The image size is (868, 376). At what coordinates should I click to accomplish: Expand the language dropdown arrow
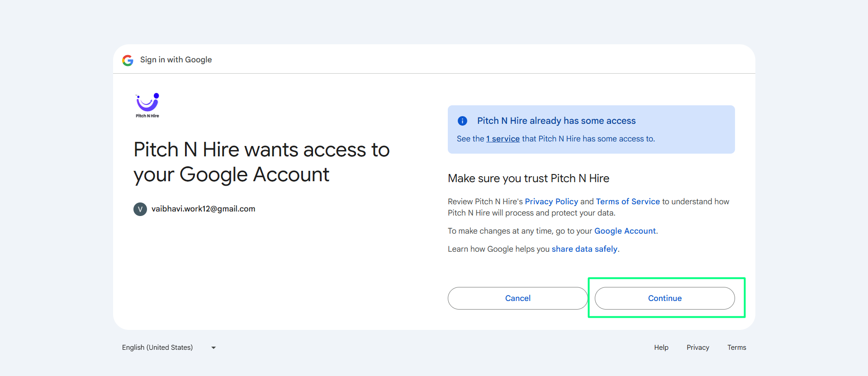coord(213,348)
